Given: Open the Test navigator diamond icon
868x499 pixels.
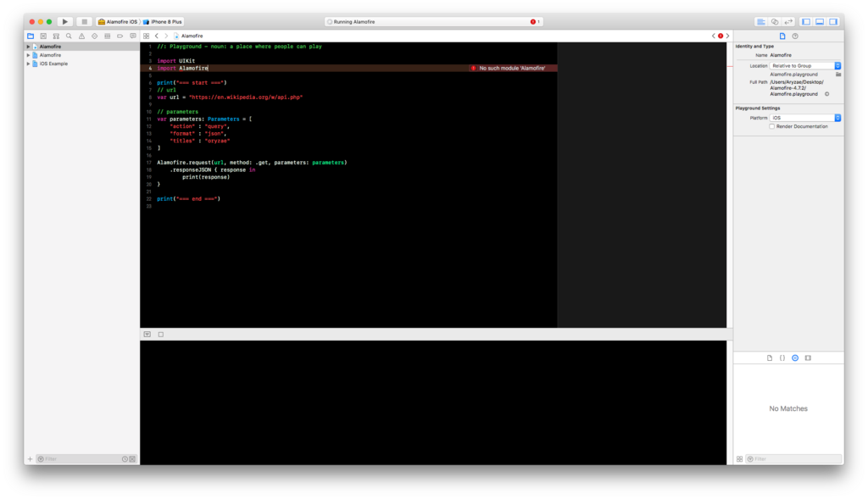Looking at the screenshot, I should tap(94, 36).
